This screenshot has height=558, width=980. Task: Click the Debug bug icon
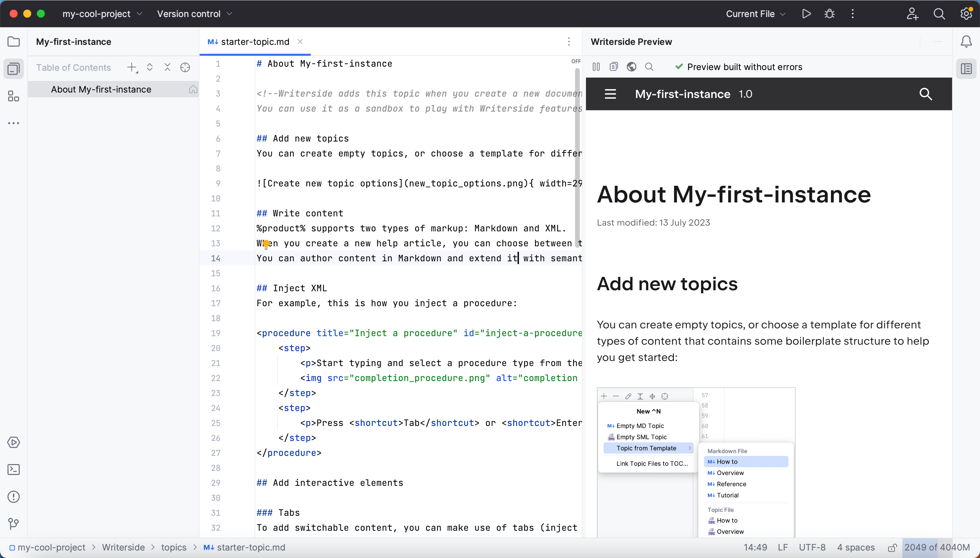829,14
